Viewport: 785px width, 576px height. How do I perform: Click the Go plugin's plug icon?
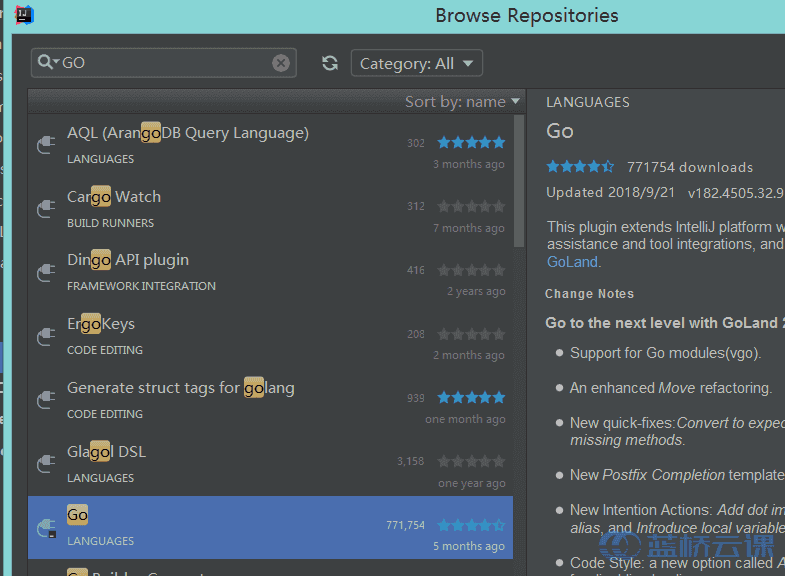point(46,528)
